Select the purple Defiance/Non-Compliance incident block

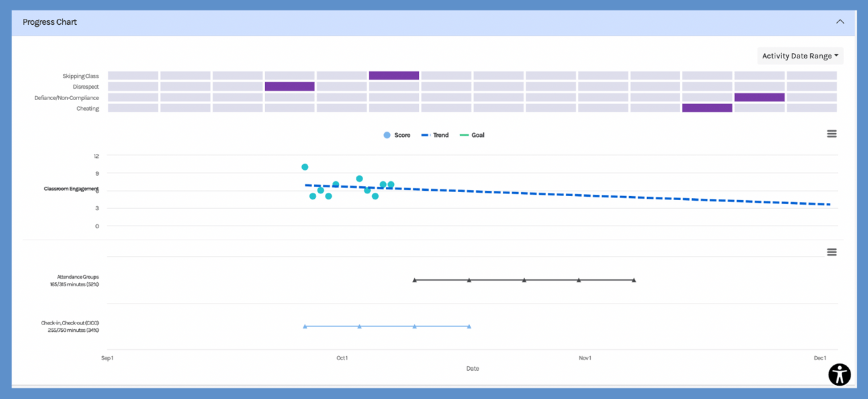point(759,97)
